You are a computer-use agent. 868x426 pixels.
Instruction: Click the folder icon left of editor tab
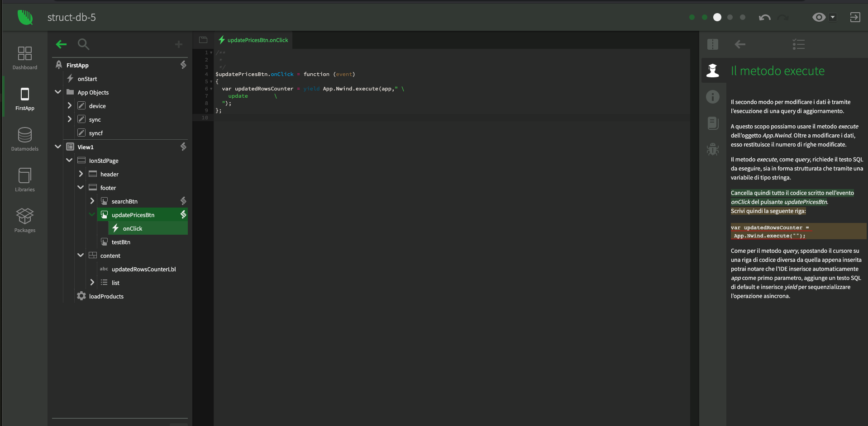coord(203,40)
